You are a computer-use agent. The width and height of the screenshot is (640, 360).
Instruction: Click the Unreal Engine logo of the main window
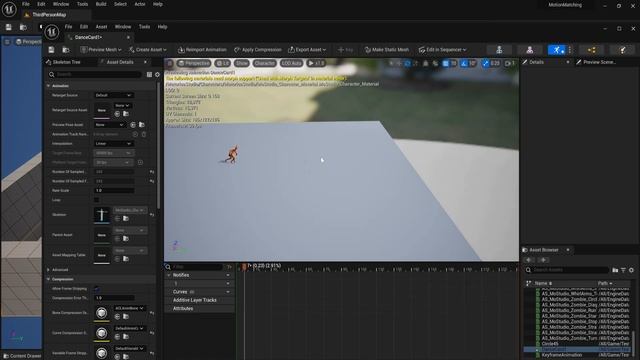pyautogui.click(x=9, y=9)
